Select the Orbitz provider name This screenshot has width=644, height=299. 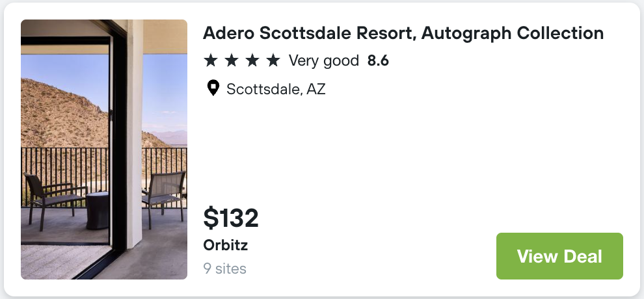coord(225,246)
